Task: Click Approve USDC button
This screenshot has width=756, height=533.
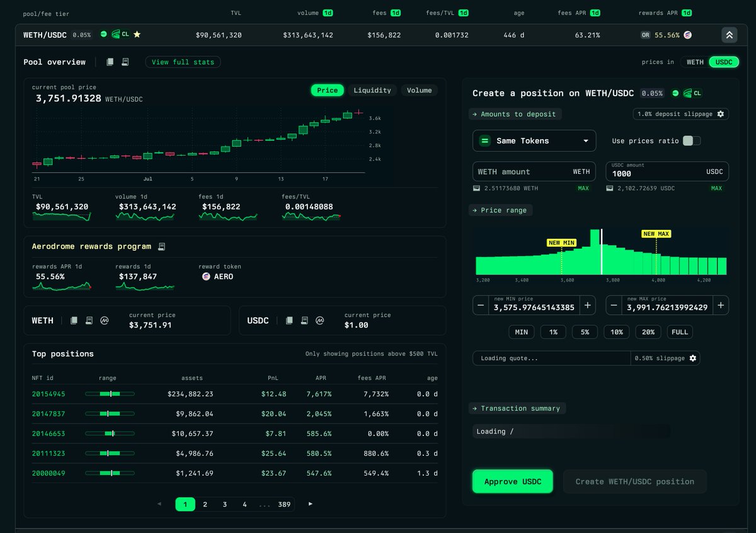Action: coord(513,481)
